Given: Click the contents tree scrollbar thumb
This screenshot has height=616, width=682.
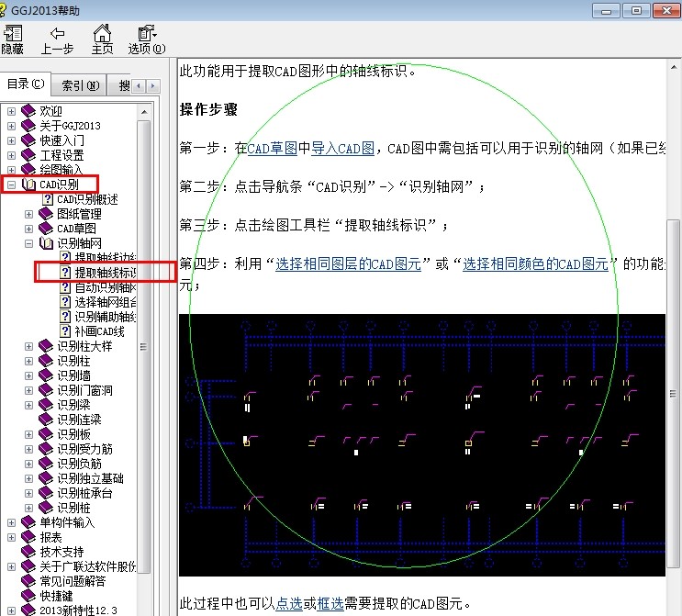Looking at the screenshot, I should pos(144,347).
